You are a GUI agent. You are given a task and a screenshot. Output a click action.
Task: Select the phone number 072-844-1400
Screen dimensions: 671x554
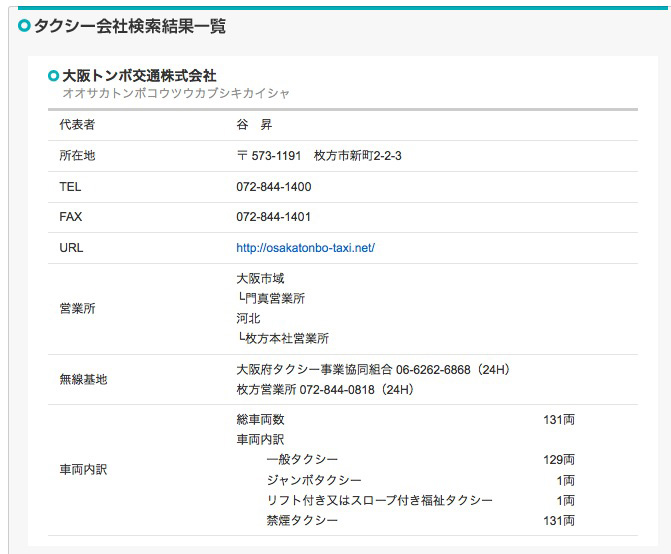(273, 187)
